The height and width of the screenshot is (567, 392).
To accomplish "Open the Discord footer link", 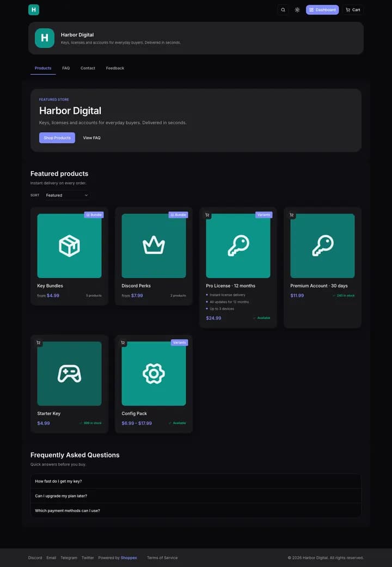I will click(x=35, y=558).
